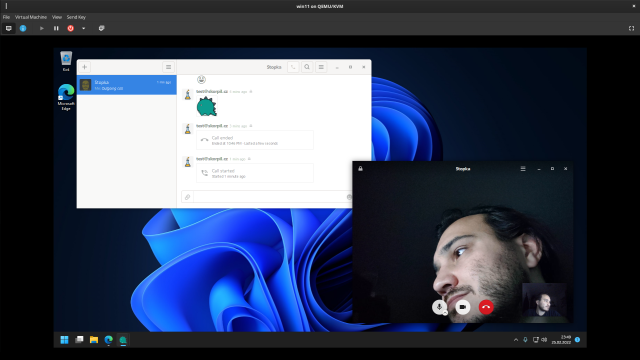Pause the virtual machine
The image size is (640, 360).
(x=56, y=28)
